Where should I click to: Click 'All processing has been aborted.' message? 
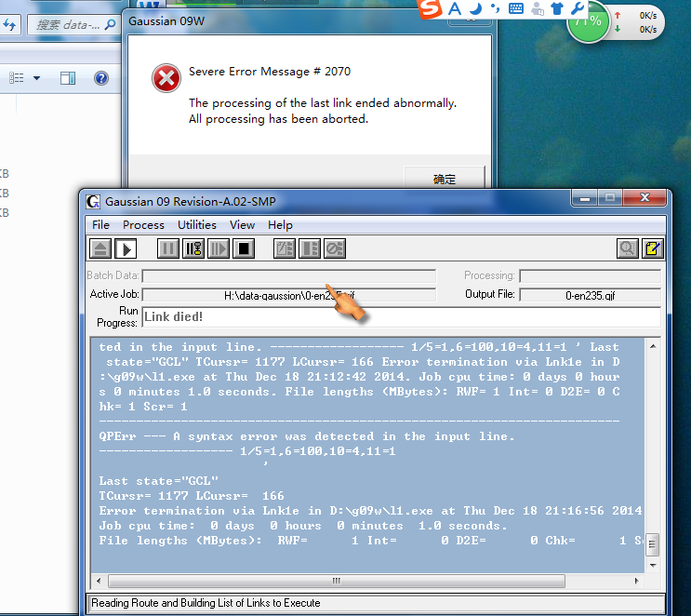pyautogui.click(x=278, y=119)
